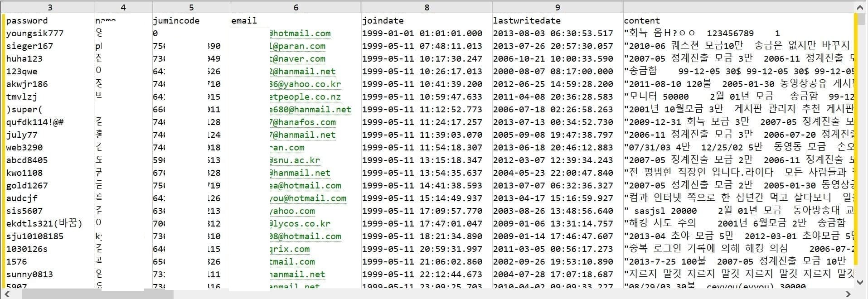This screenshot has height=299, width=868.
Task: Click the password field name cell
Action: pos(49,20)
